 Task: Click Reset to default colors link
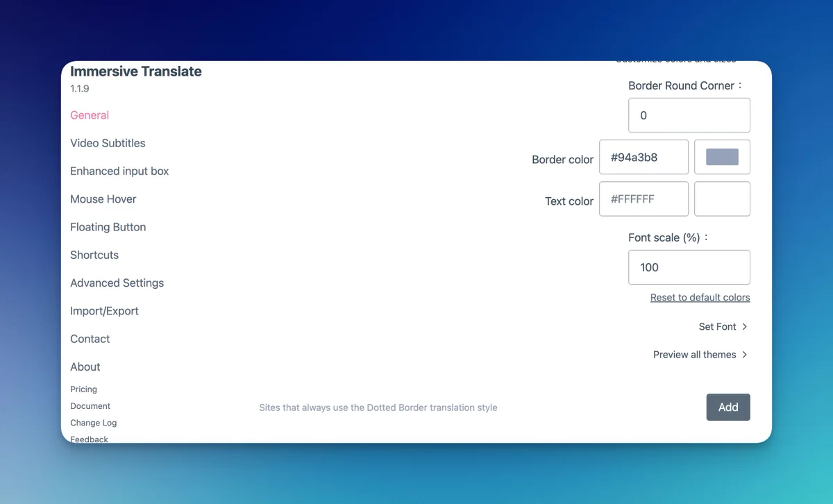(700, 297)
